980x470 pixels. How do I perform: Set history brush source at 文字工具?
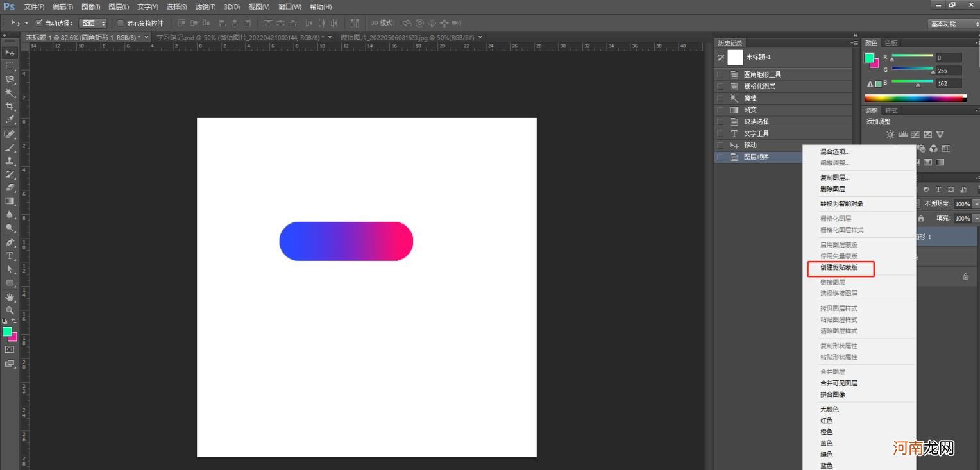pos(720,133)
